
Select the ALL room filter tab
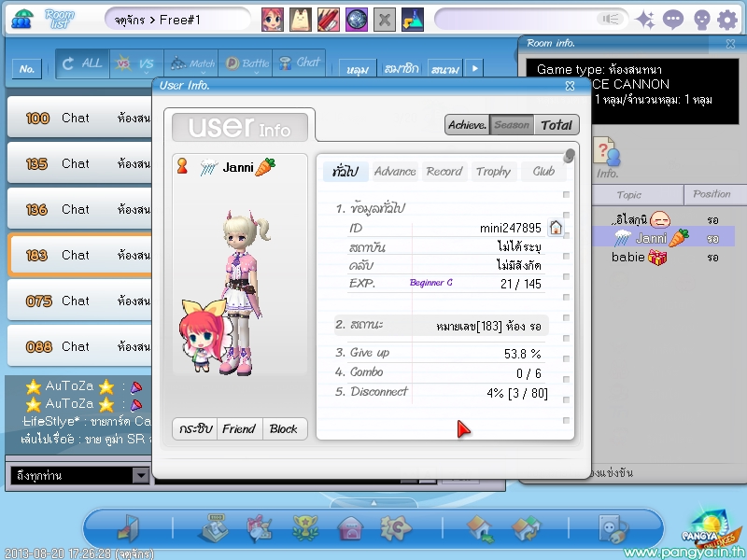click(82, 63)
